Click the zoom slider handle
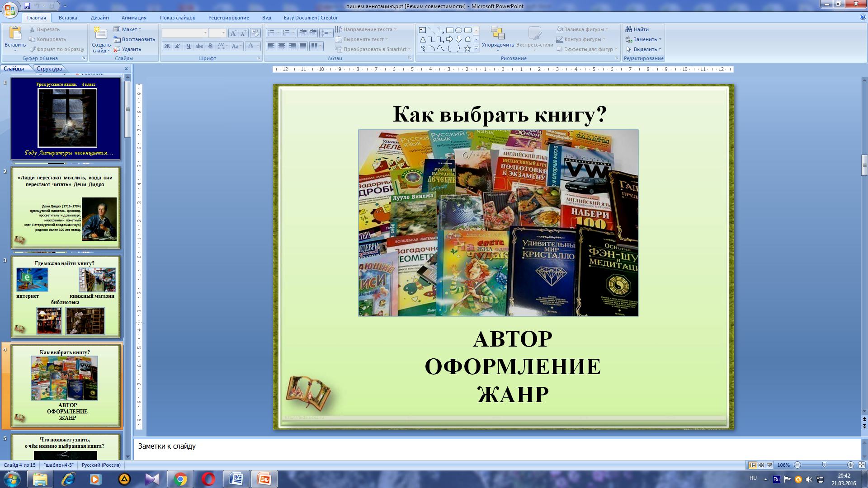The height and width of the screenshot is (488, 868). pyautogui.click(x=824, y=465)
